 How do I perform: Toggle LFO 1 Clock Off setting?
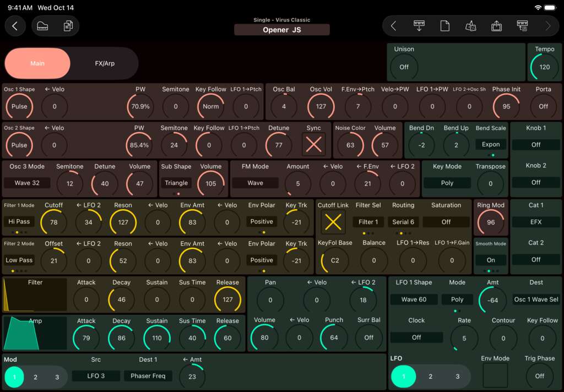tap(416, 337)
